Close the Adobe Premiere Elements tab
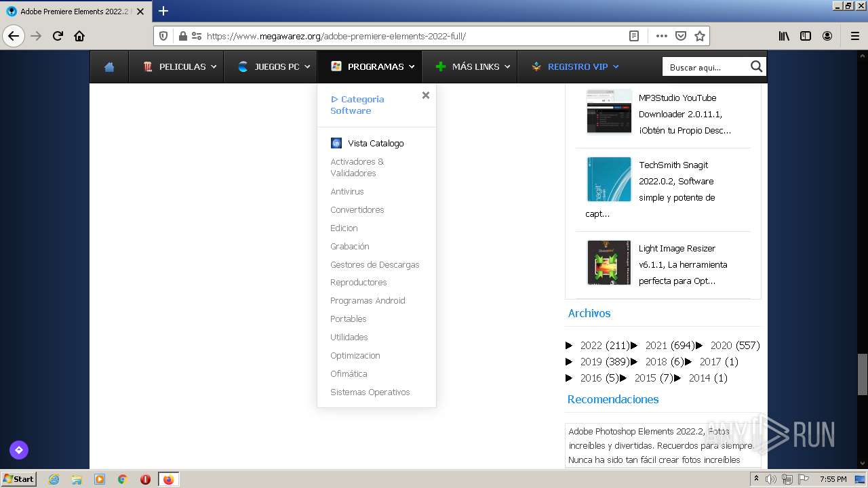 point(140,12)
